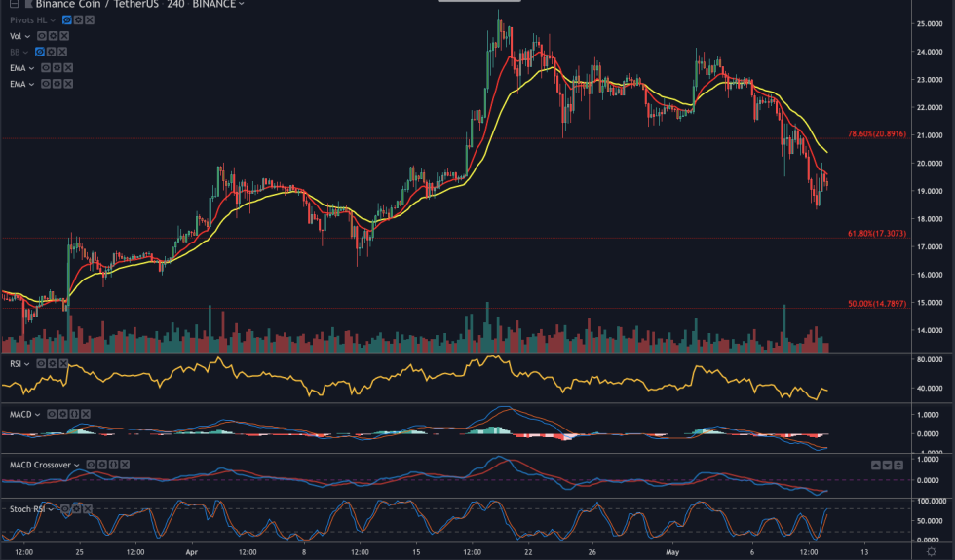
Task: Expand the Vol indicator dropdown chevron
Action: [x=28, y=36]
